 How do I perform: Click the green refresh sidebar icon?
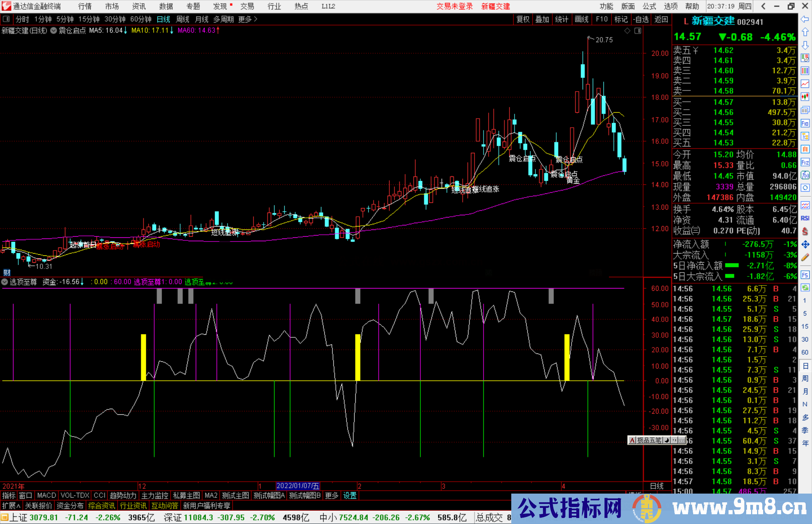805,288
